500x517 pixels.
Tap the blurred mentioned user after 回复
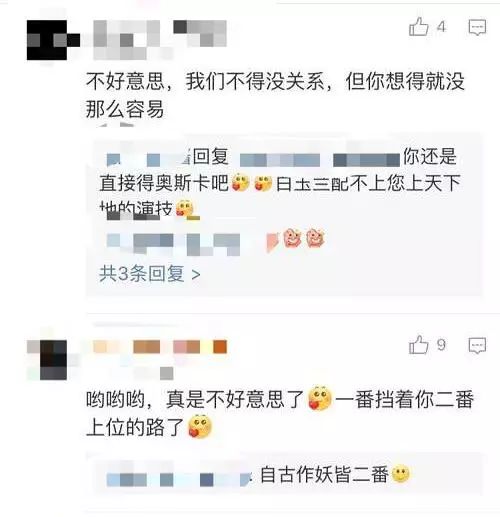click(319, 160)
